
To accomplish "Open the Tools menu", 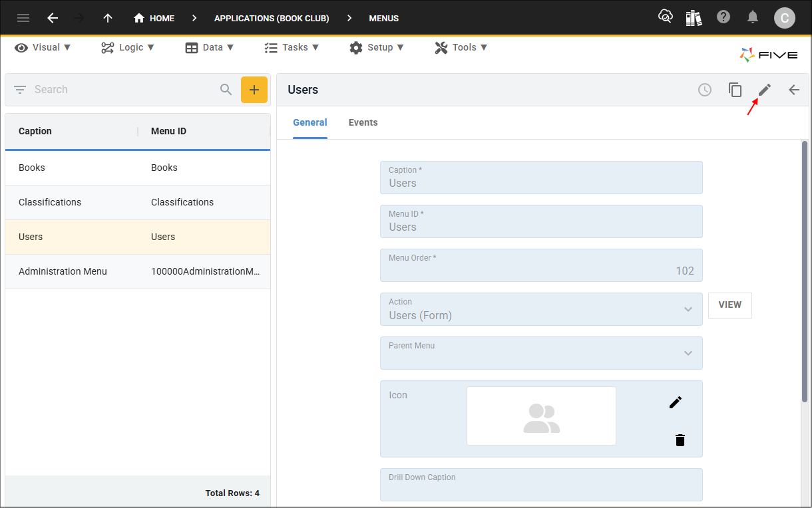I will tap(461, 47).
